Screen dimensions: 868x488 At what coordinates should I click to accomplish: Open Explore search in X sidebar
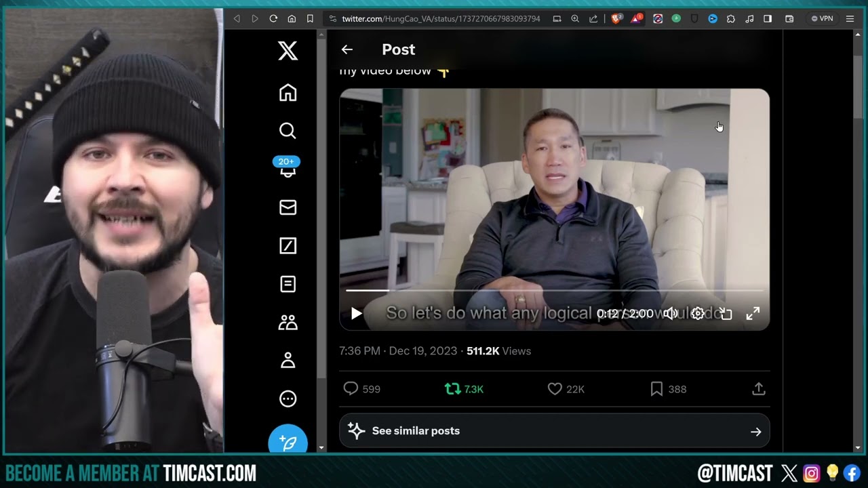288,130
